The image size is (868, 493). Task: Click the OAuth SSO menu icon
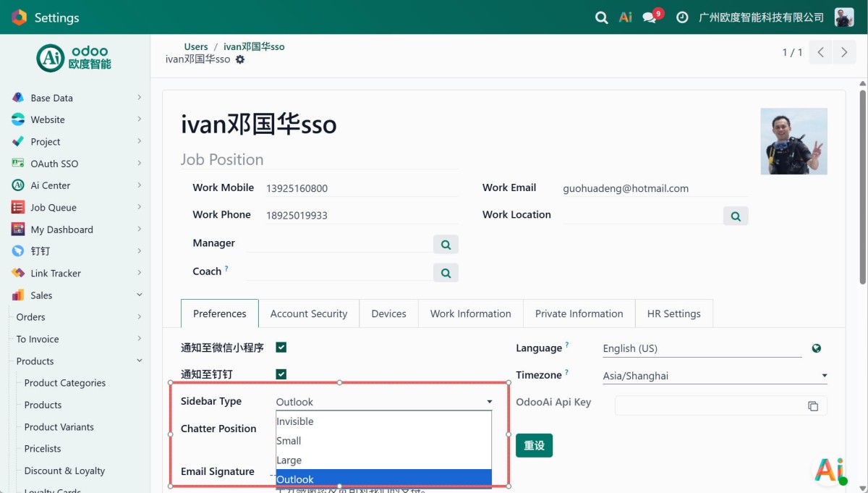point(18,164)
